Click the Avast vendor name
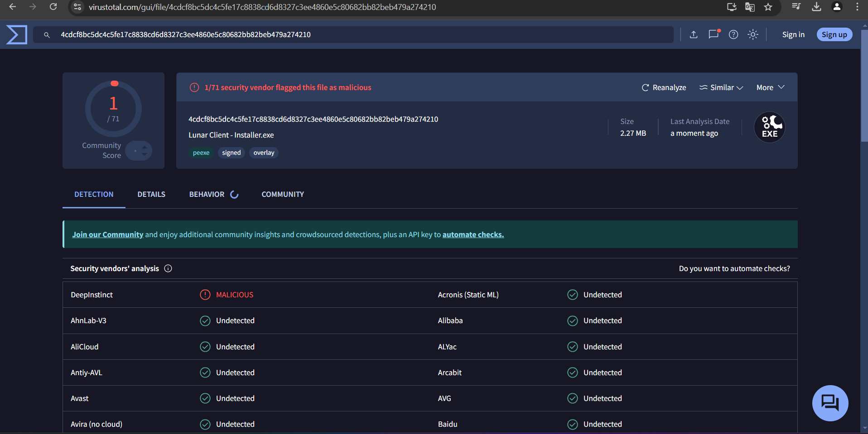The image size is (868, 434). (x=80, y=398)
